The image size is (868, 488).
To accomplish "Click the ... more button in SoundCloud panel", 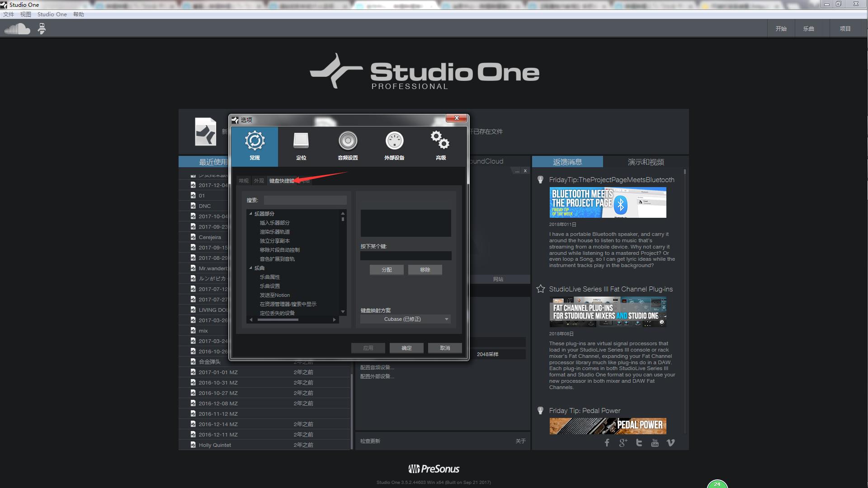I will 517,171.
